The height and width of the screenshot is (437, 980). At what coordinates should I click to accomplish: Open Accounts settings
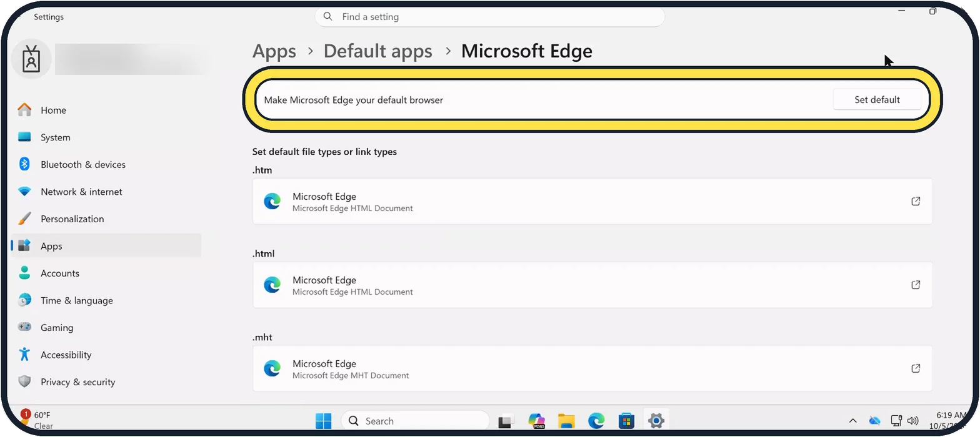[106, 273]
